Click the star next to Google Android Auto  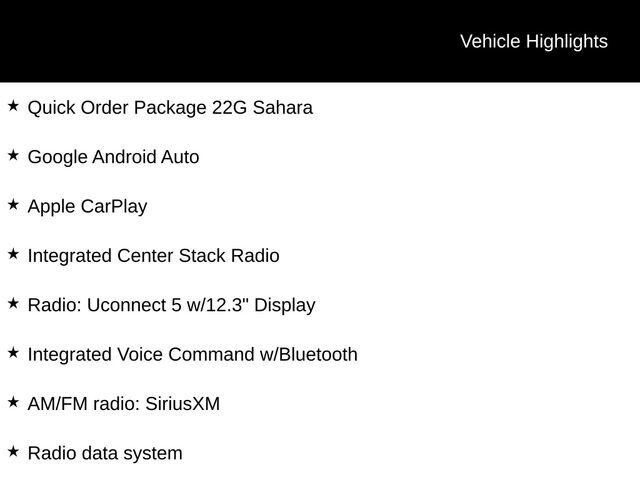click(x=13, y=156)
